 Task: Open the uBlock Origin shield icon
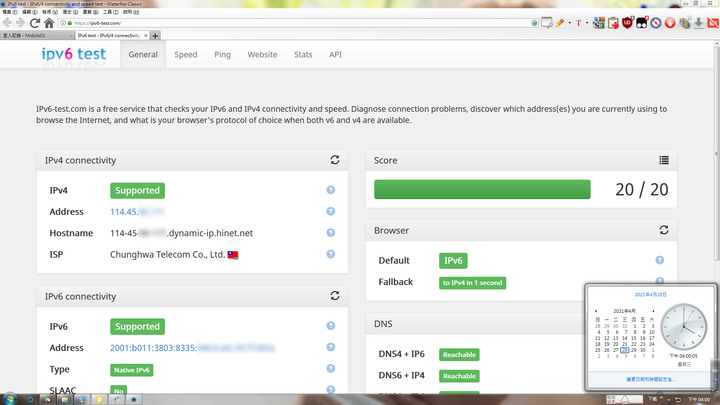coord(627,22)
